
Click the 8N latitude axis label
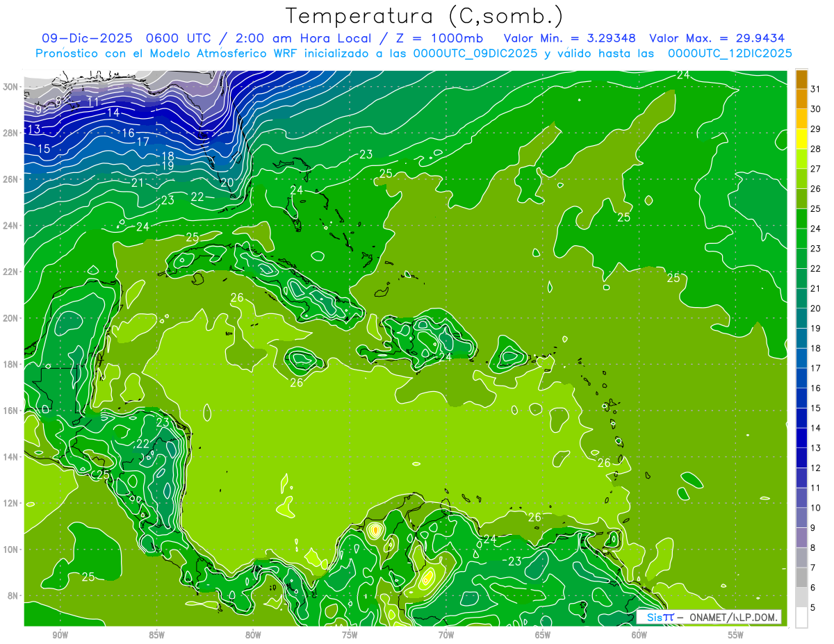pyautogui.click(x=14, y=596)
